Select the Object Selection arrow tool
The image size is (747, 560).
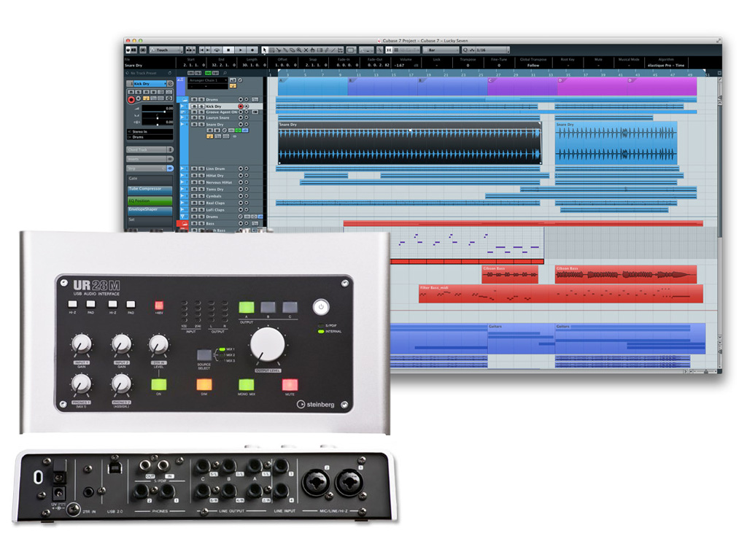click(265, 50)
